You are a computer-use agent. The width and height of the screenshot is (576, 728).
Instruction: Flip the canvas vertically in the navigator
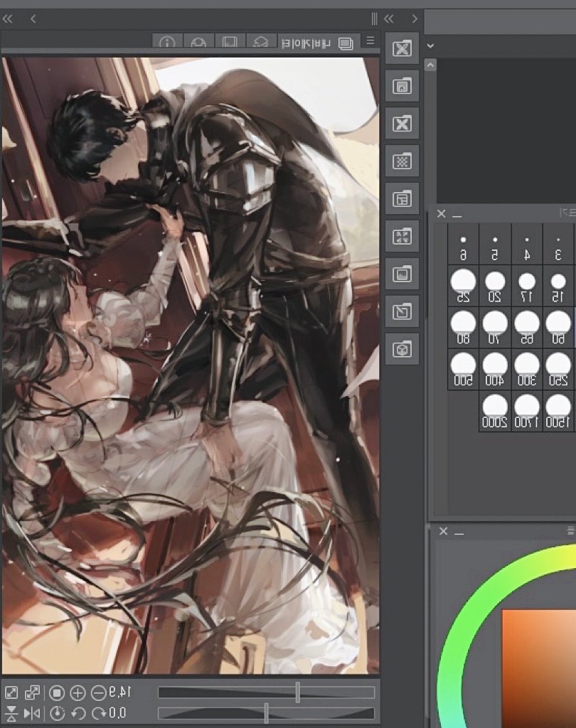11,713
